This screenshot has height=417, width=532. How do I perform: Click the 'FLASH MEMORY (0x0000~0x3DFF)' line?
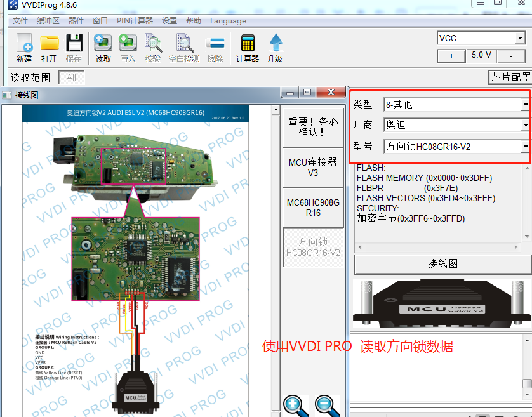[425, 178]
